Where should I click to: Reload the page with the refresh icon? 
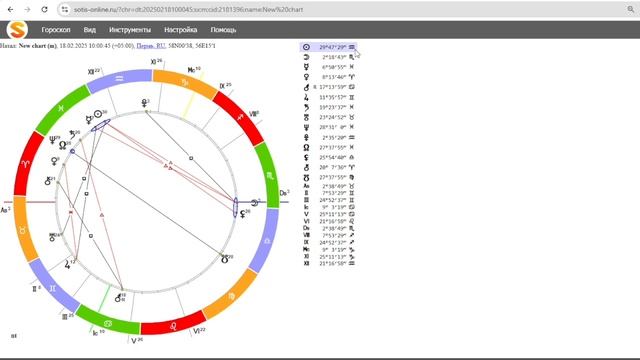(44, 9)
